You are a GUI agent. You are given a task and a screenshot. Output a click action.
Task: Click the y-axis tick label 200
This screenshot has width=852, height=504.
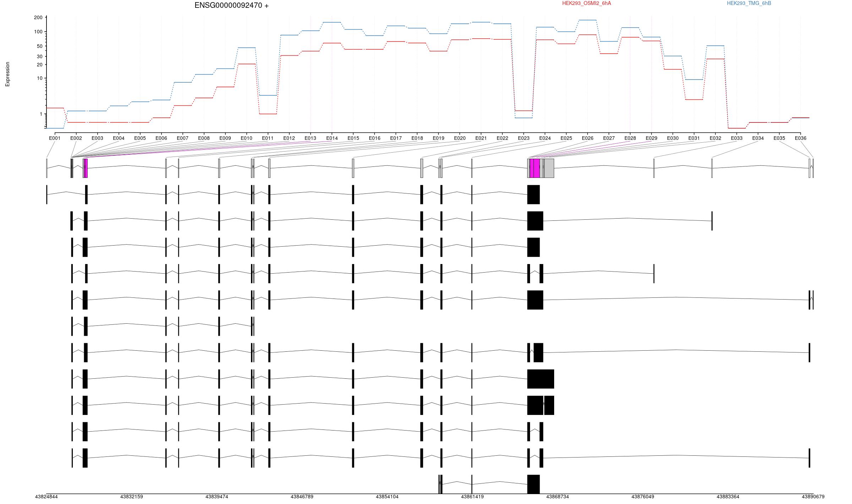pos(38,17)
